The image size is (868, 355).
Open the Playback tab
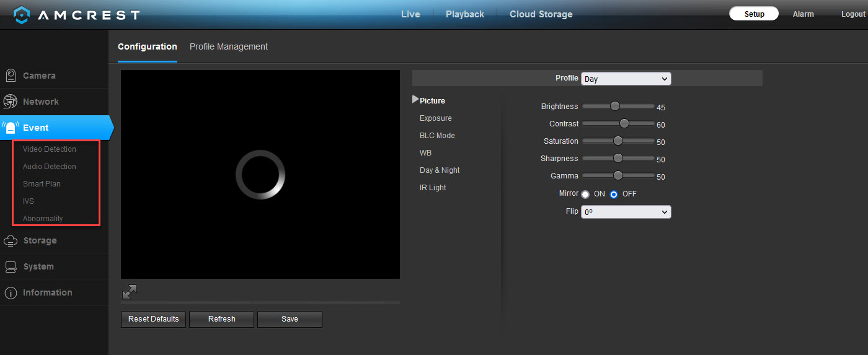coord(465,14)
